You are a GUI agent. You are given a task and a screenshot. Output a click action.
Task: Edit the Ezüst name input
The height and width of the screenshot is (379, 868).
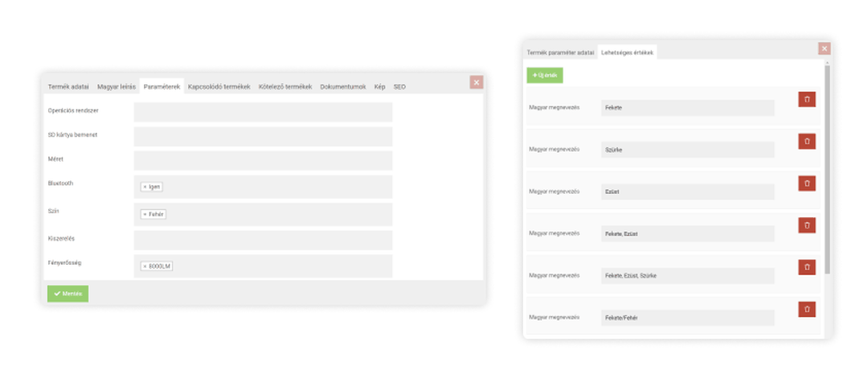click(687, 192)
